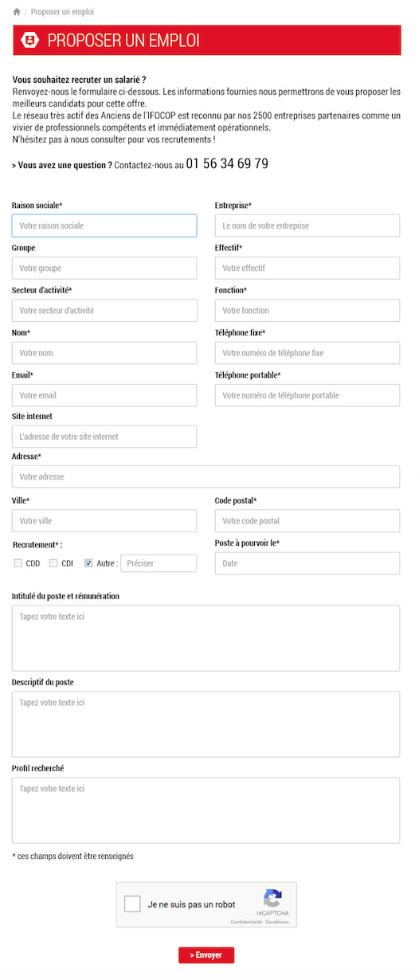This screenshot has width=419, height=980.
Task: Check the 'Je ne suis pas un robot' box
Action: 132,904
